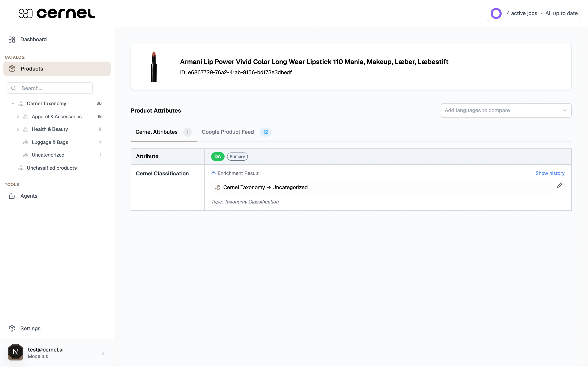
Task: Toggle the Primary badge
Action: [237, 156]
